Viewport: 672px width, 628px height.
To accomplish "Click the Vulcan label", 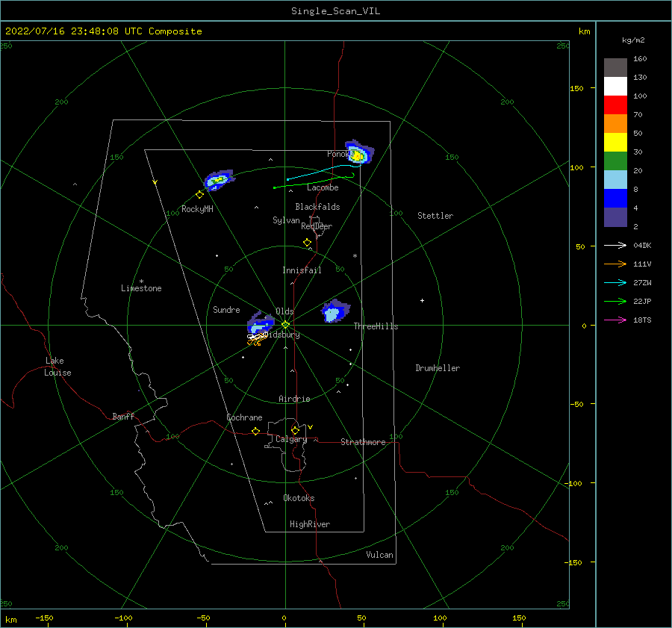I will coord(379,555).
